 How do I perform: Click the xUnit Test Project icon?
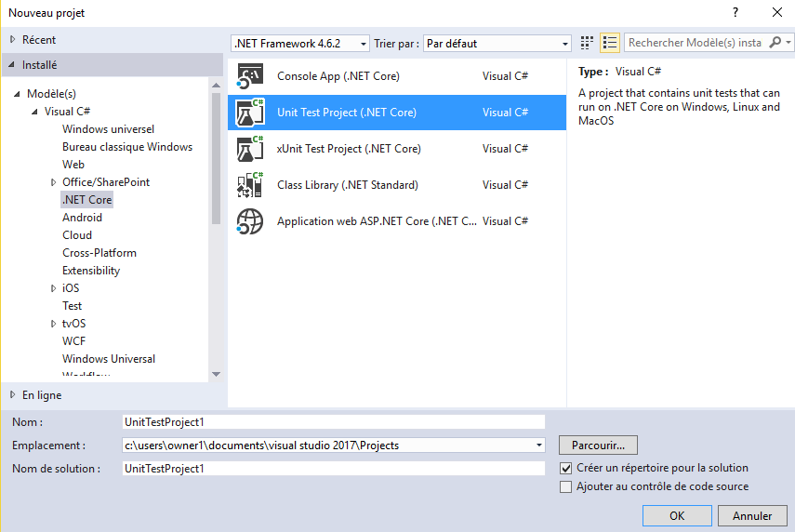[x=250, y=149]
